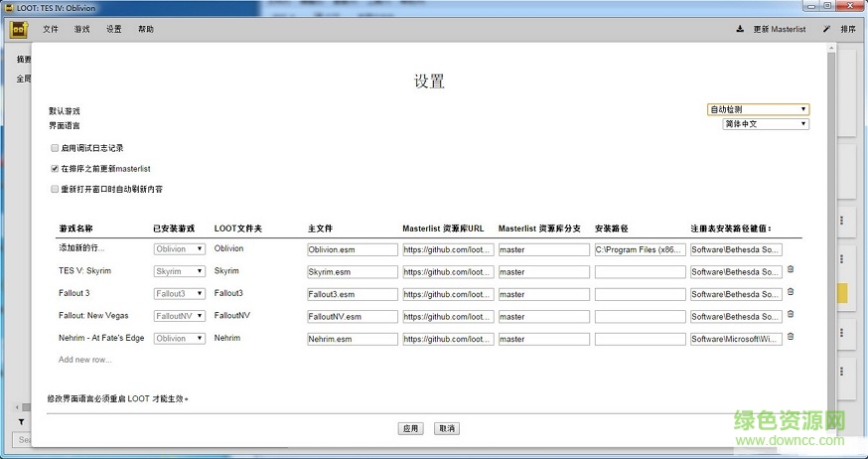Click the 排序 (Sort) button label
The height and width of the screenshot is (459, 868).
[848, 30]
